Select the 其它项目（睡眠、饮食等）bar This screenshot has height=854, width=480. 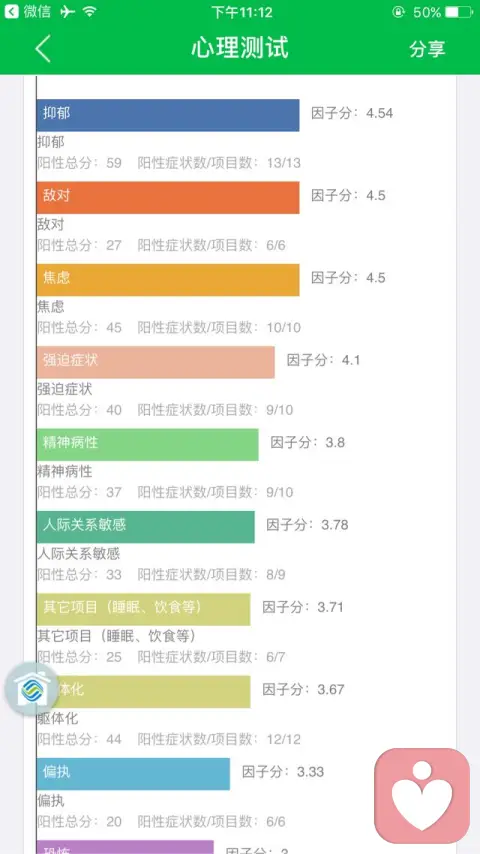click(x=144, y=609)
